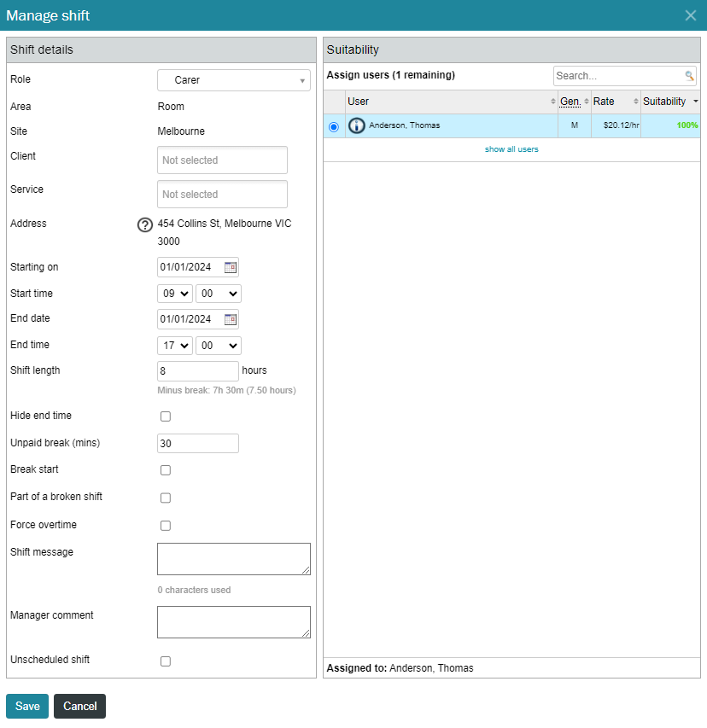Click the Save button
The height and width of the screenshot is (728, 707).
27,706
